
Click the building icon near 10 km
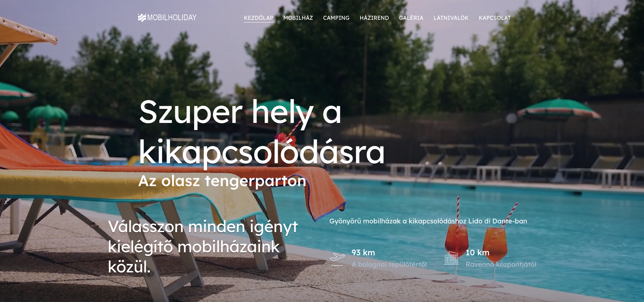coord(452,258)
